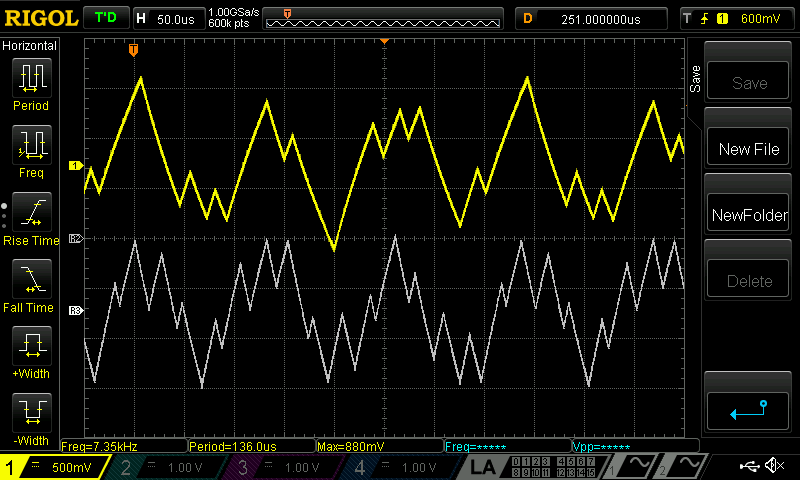Click the channel 1 ground level marker
This screenshot has width=800, height=480.
(76, 166)
